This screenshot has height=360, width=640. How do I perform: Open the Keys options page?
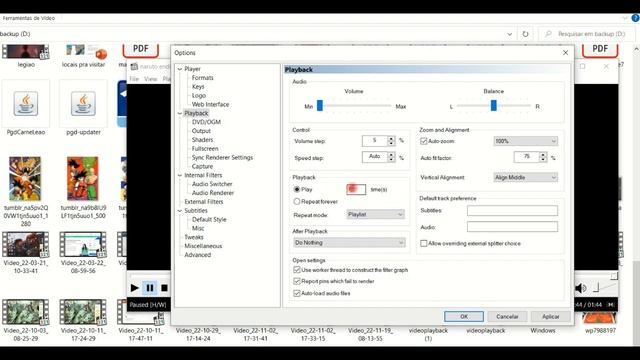click(198, 87)
